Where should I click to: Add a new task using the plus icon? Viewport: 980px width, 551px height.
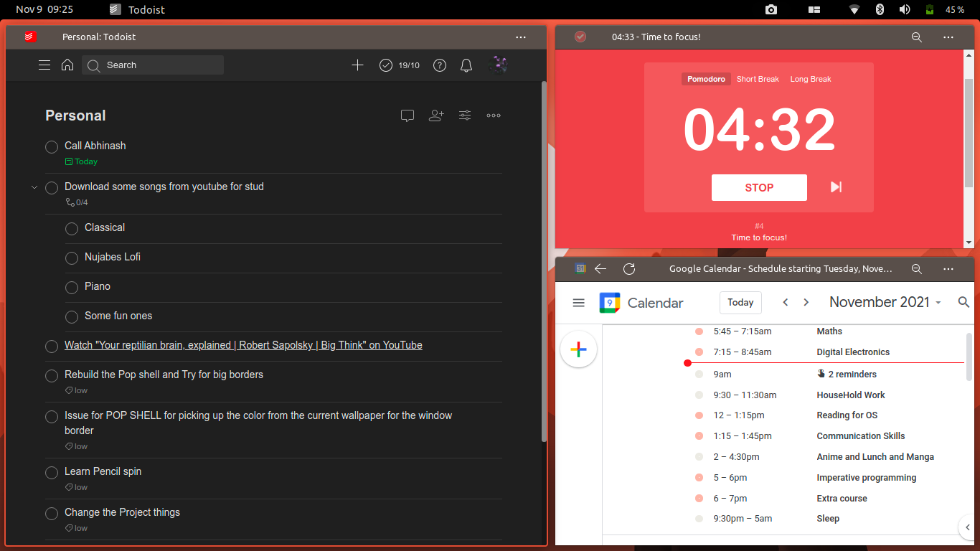tap(357, 65)
